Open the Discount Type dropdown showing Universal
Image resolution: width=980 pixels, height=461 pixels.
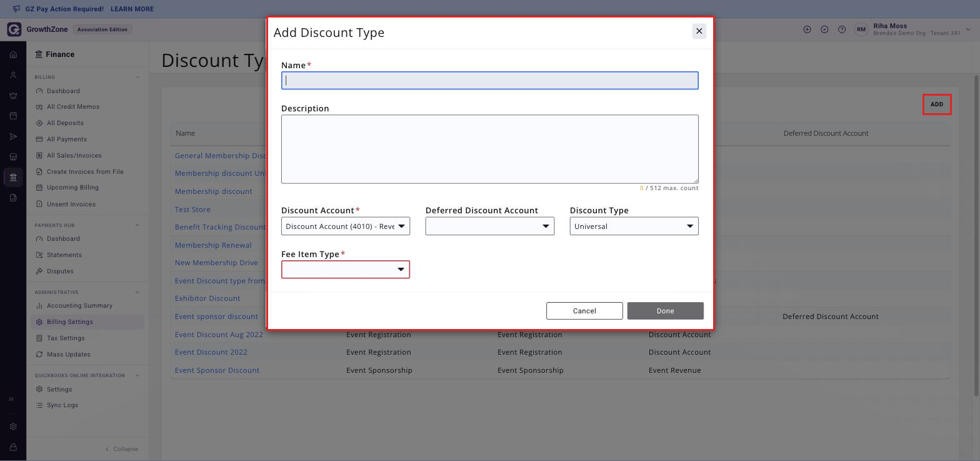[x=634, y=226]
